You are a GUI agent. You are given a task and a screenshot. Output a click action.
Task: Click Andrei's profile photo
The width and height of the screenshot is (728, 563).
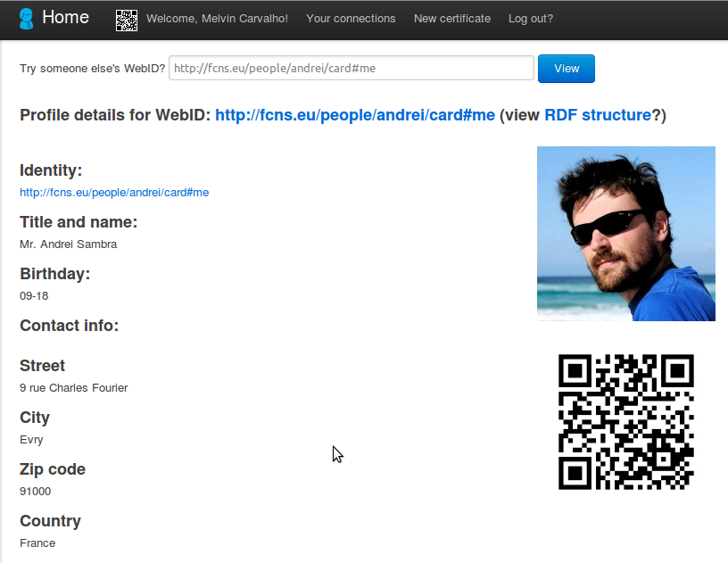click(x=625, y=234)
